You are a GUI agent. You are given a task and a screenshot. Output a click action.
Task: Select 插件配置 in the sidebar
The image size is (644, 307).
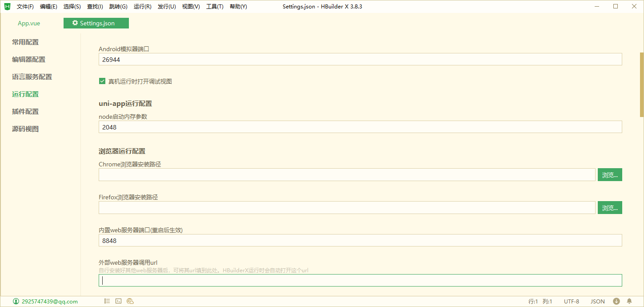point(25,112)
